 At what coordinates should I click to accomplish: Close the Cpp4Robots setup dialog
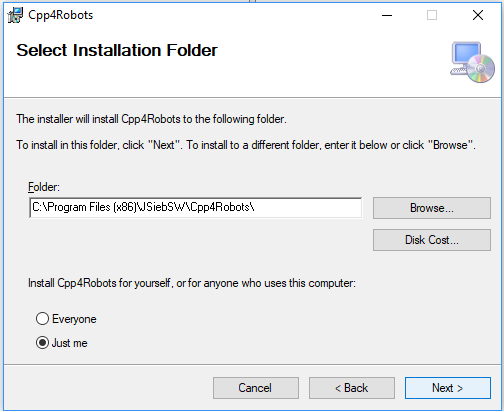pyautogui.click(x=478, y=15)
